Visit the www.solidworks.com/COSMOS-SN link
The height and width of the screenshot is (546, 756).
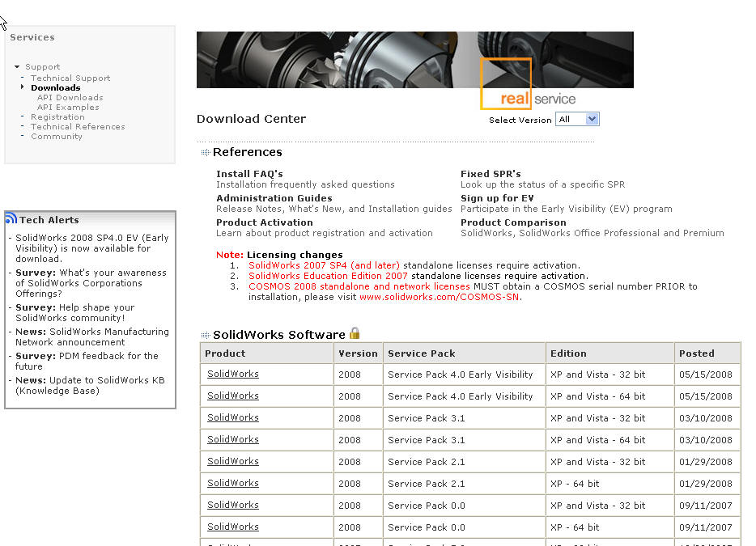point(440,297)
